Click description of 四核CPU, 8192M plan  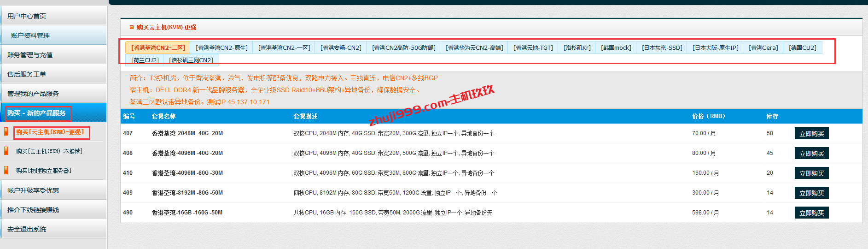tap(395, 193)
